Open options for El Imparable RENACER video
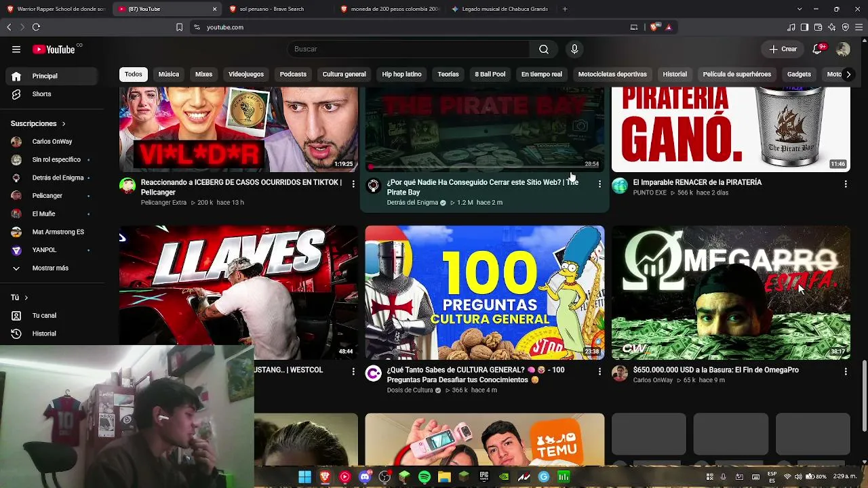 tap(846, 184)
